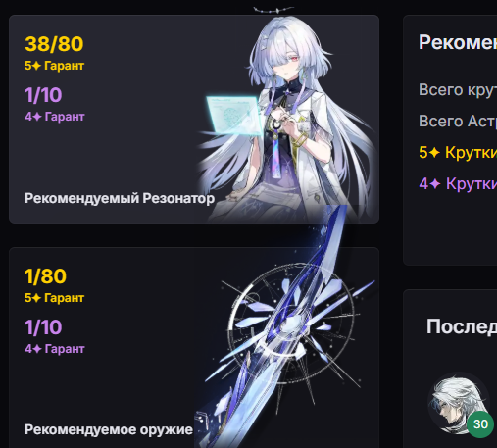Select the weapon 5✦ Гарант label
This screenshot has width=497, height=448.
[x=54, y=298]
